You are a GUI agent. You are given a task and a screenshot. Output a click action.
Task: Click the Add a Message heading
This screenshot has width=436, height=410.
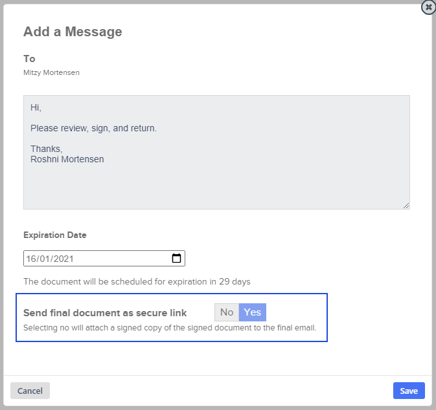73,32
